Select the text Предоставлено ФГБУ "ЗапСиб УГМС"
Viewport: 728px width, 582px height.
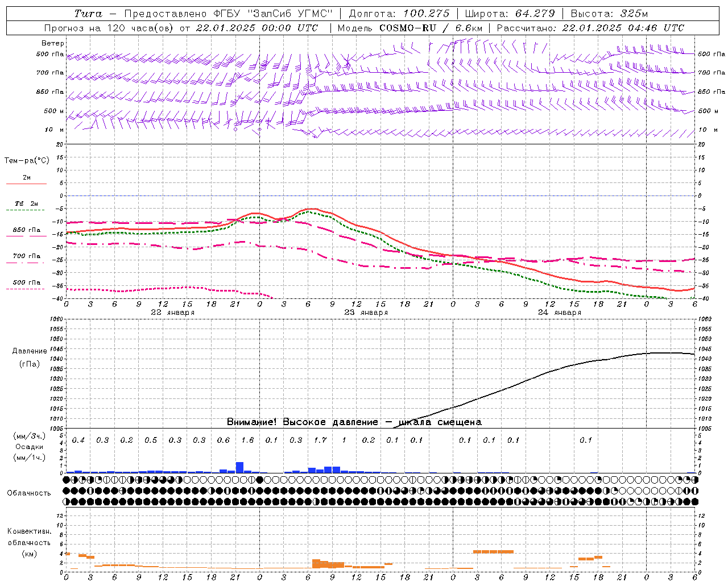coord(228,14)
